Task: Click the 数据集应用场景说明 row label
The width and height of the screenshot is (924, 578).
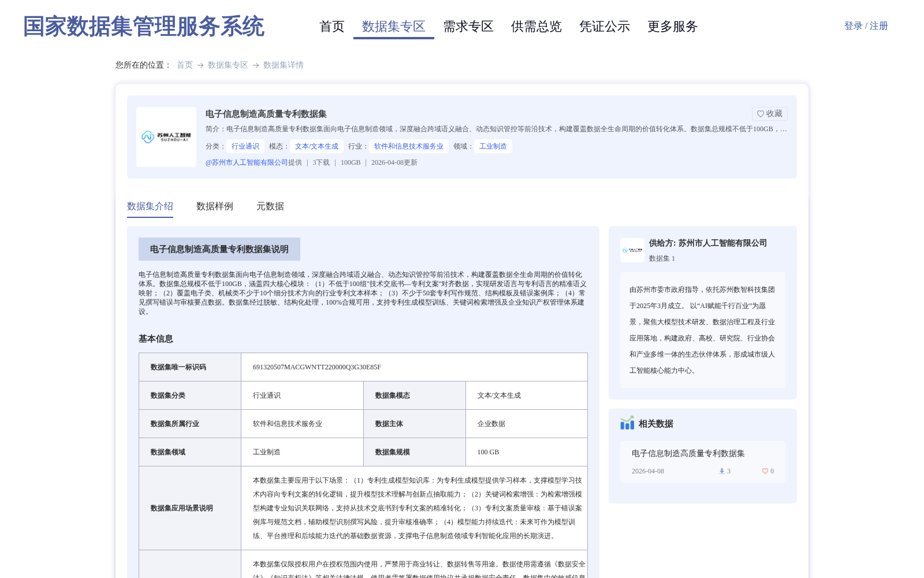Action: click(x=182, y=508)
